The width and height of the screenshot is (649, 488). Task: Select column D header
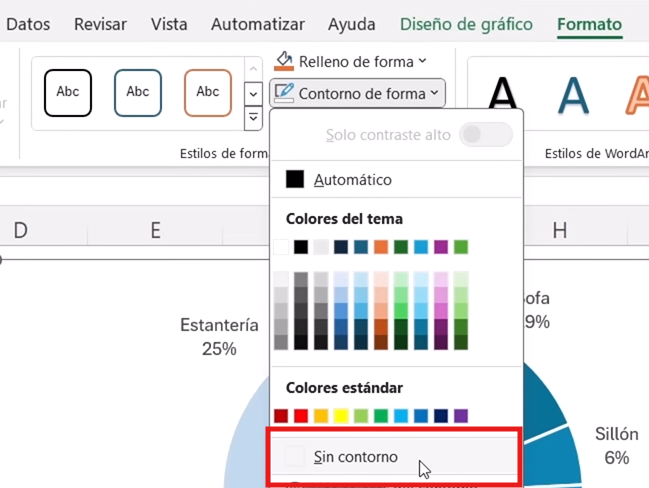coord(21,230)
